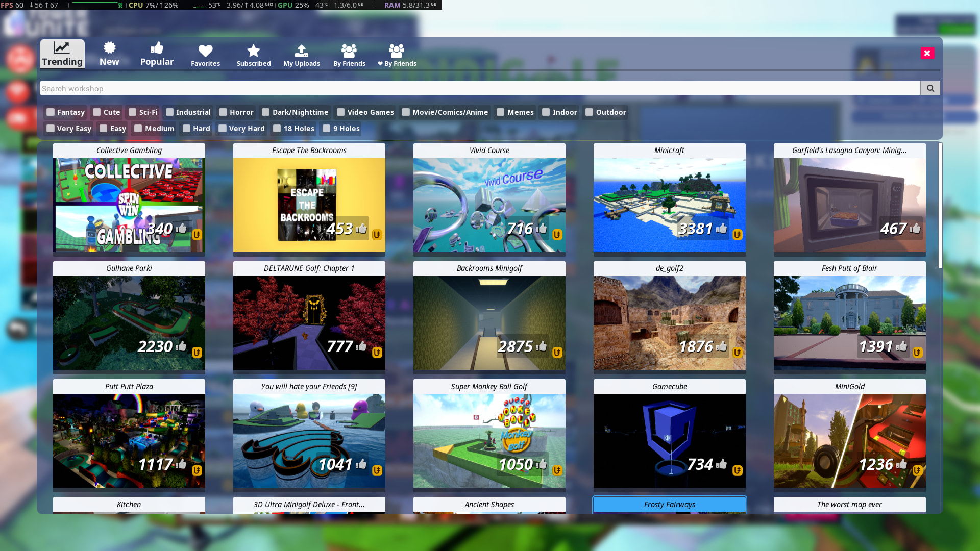Open the Minicraft island thumbnail
Image resolution: width=980 pixels, height=551 pixels.
pyautogui.click(x=669, y=205)
